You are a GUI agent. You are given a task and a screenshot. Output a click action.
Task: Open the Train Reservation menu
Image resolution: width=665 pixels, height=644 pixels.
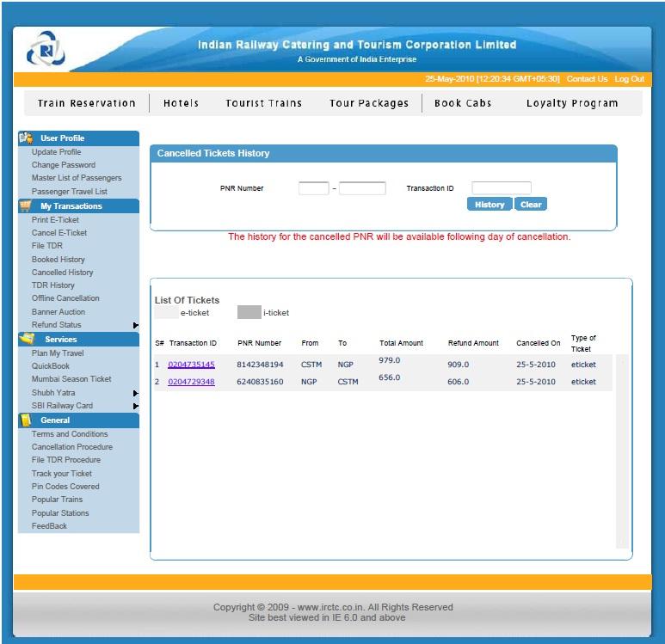[87, 103]
